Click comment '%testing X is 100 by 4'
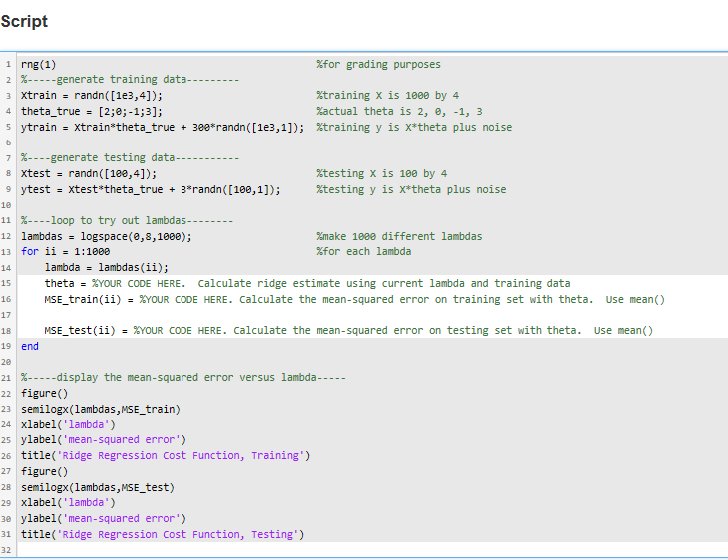728x560 pixels. click(382, 174)
